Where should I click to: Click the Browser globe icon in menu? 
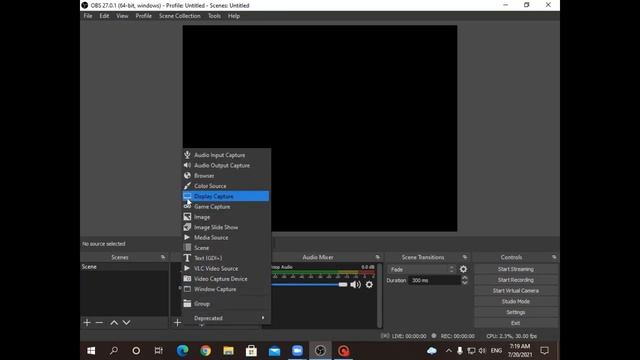pos(187,176)
